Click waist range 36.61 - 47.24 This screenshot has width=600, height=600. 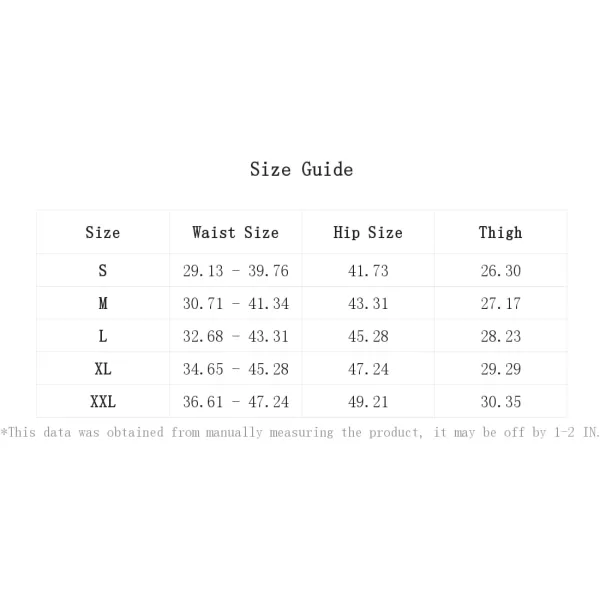(235, 402)
